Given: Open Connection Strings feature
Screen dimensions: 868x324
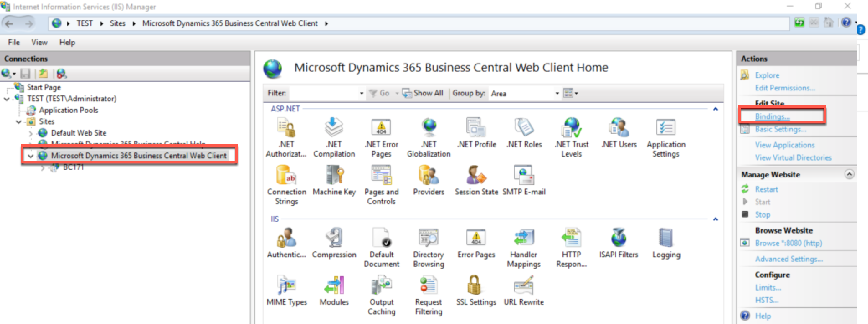Looking at the screenshot, I should (x=287, y=185).
